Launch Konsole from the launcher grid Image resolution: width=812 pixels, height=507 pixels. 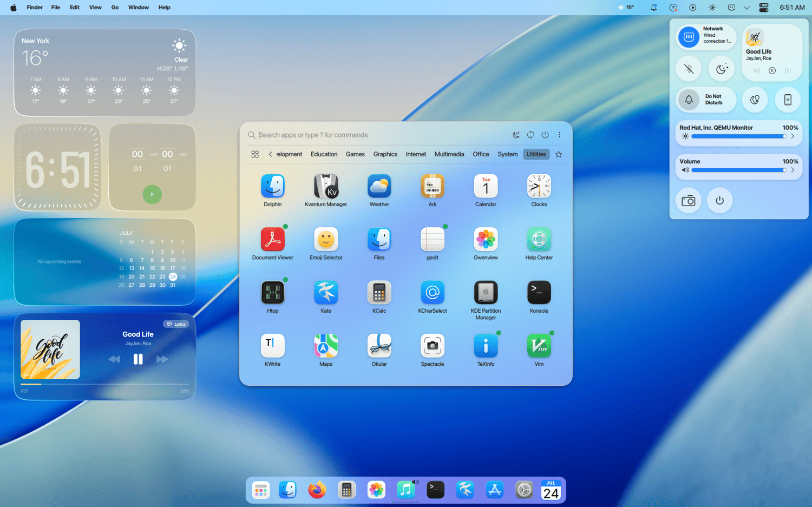(539, 293)
